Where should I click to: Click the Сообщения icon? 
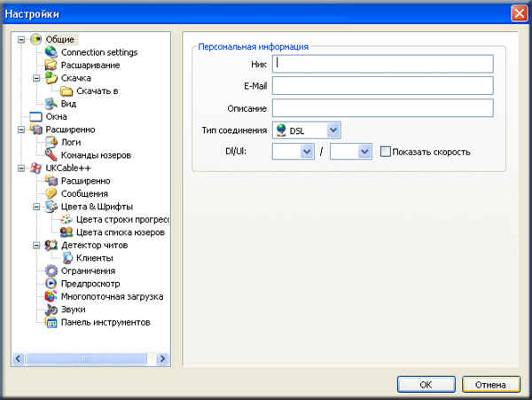[x=51, y=193]
